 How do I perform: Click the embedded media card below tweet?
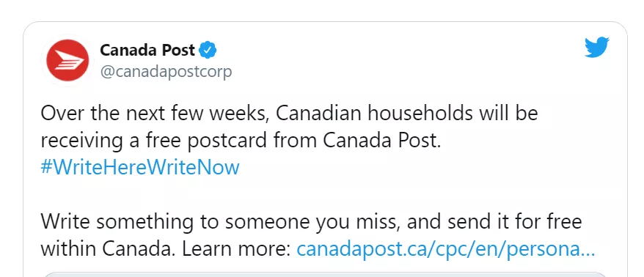tap(325, 274)
